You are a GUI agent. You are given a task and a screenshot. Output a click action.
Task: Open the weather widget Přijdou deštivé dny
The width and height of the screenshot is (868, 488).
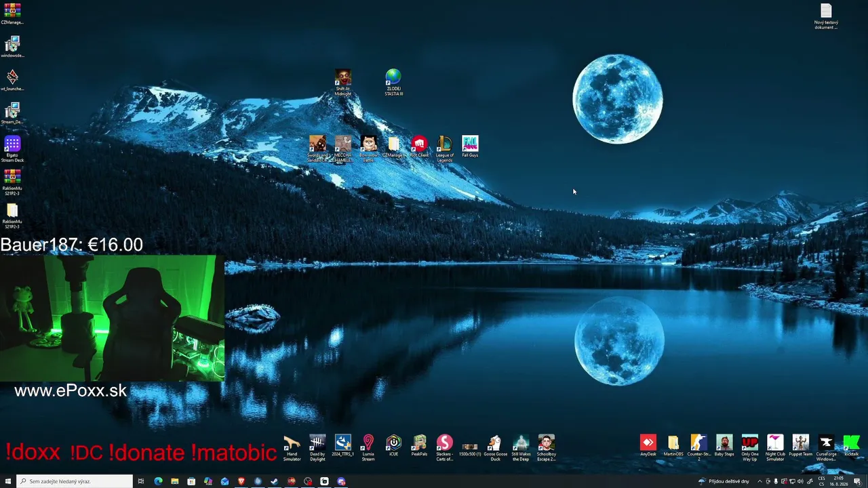pos(724,481)
